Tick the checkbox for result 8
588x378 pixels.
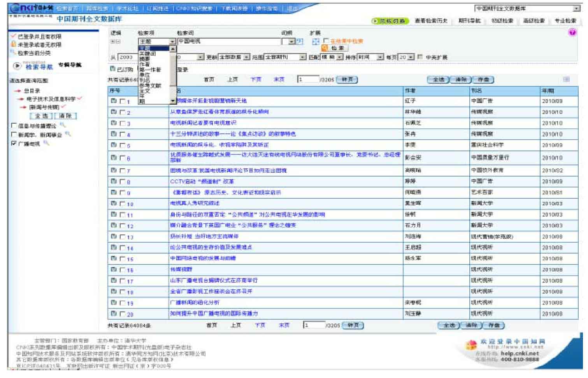[123, 182]
